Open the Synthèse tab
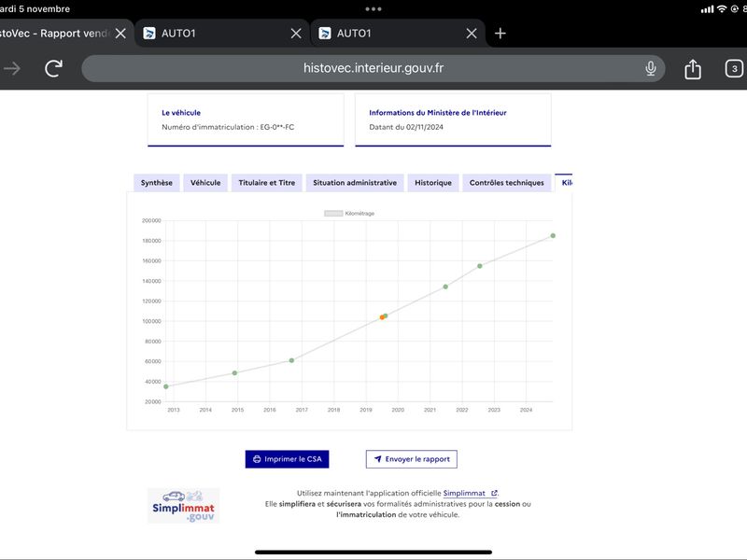This screenshot has height=560, width=747. point(157,182)
